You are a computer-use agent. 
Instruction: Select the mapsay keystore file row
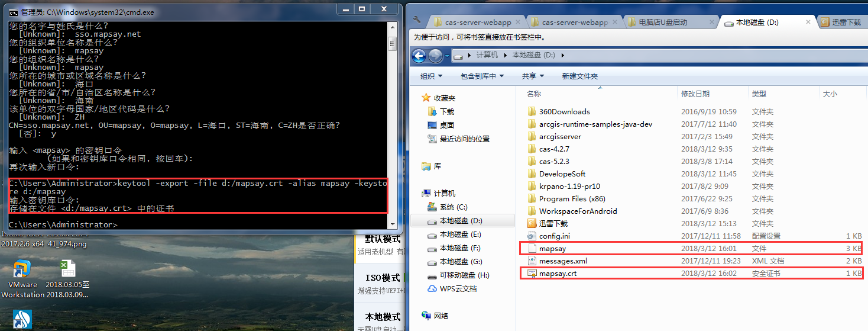tap(691, 248)
